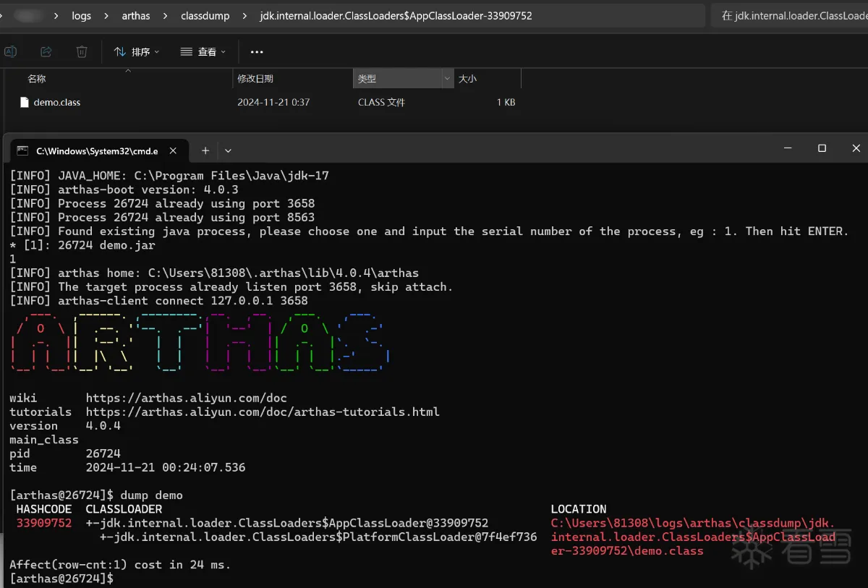This screenshot has width=868, height=588.
Task: Click the cmd icon on terminal tab
Action: [23, 150]
